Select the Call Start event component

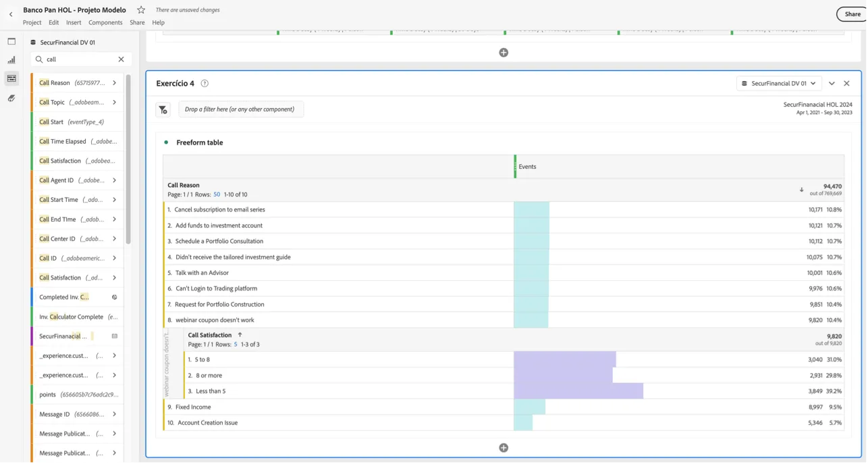coord(77,122)
